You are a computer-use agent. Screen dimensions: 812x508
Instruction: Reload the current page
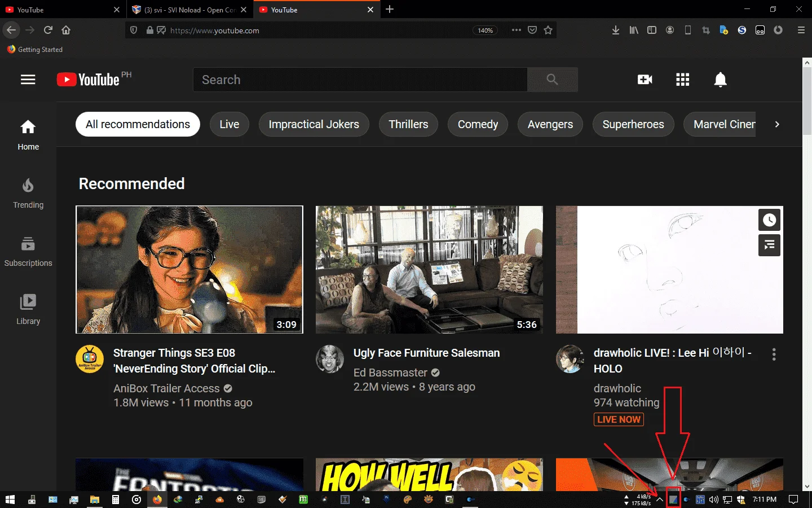[48, 30]
